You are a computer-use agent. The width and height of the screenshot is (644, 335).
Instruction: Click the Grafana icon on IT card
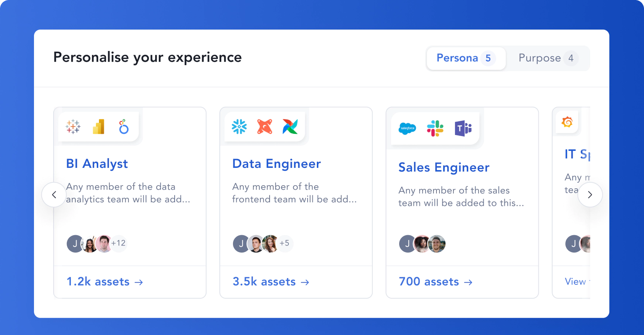(567, 122)
